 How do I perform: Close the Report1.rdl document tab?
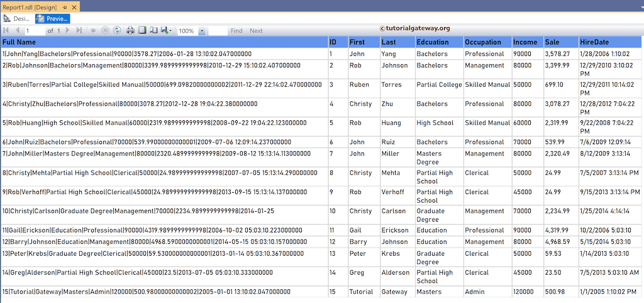click(74, 8)
